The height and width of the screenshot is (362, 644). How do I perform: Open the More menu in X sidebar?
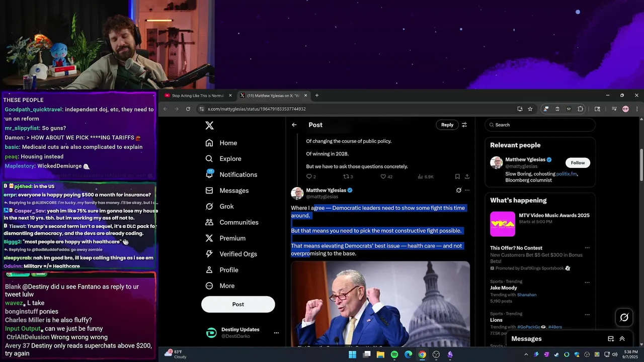point(220,286)
